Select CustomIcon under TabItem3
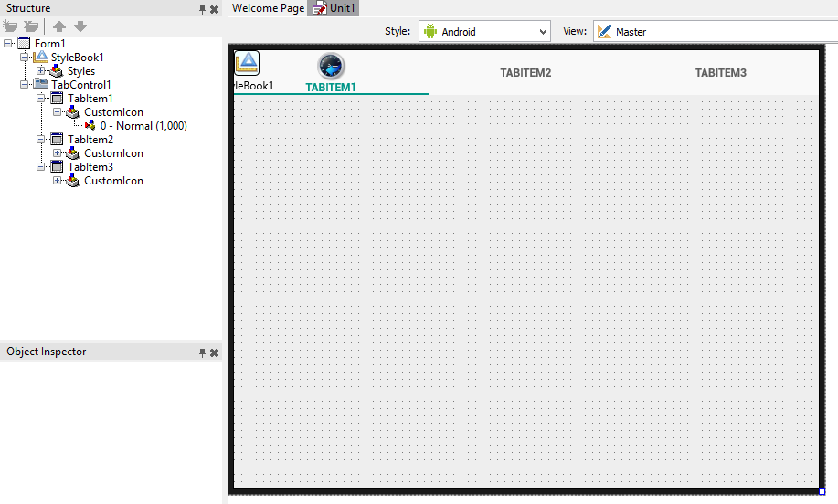The image size is (838, 504). coord(113,181)
